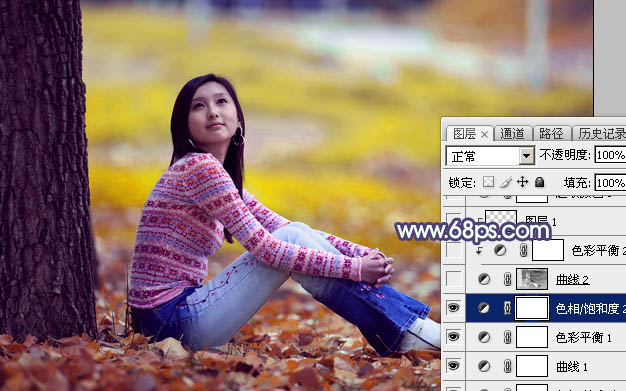Select the 色彩平衡 2 layer name
Viewport: 626px width, 391px height.
[598, 250]
